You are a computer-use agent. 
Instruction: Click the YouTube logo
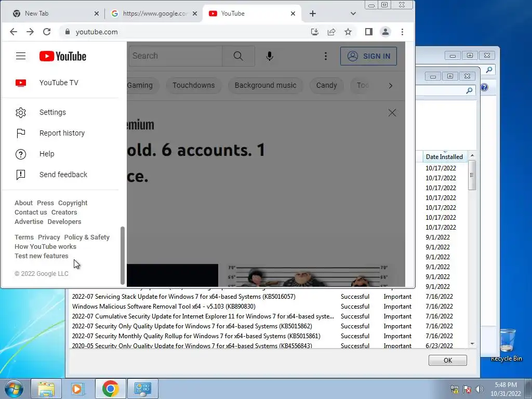63,56
